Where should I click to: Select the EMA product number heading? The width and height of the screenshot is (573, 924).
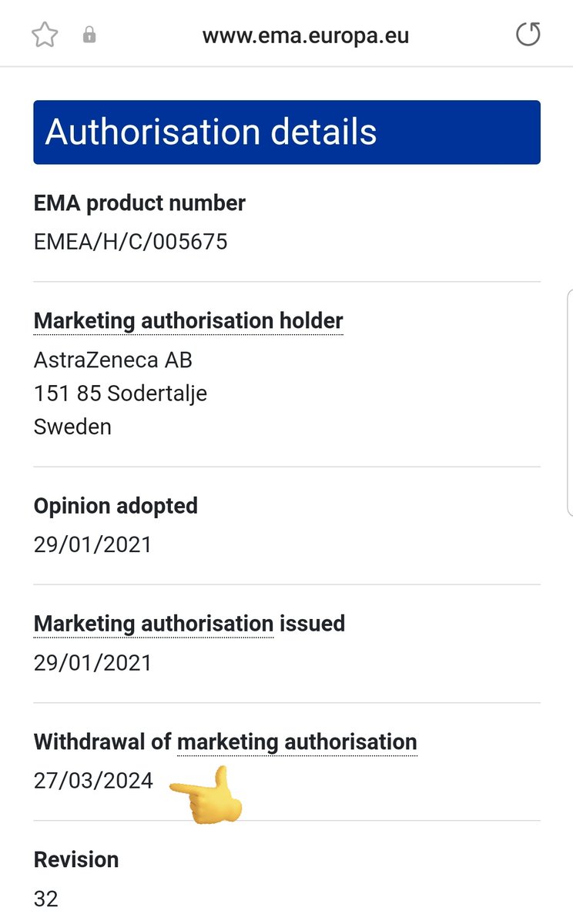(139, 203)
